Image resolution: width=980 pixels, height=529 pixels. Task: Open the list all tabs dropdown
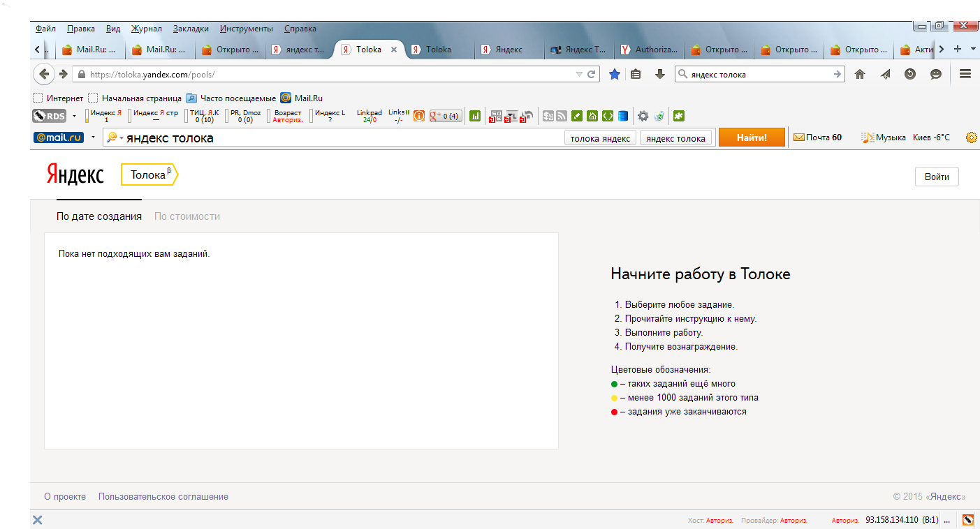pos(974,49)
